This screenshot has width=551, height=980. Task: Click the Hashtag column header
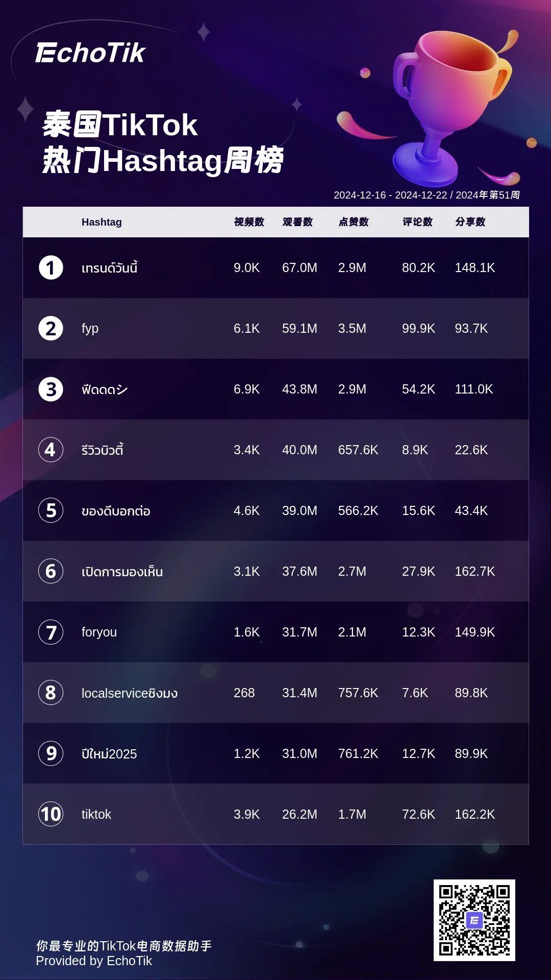(x=102, y=222)
